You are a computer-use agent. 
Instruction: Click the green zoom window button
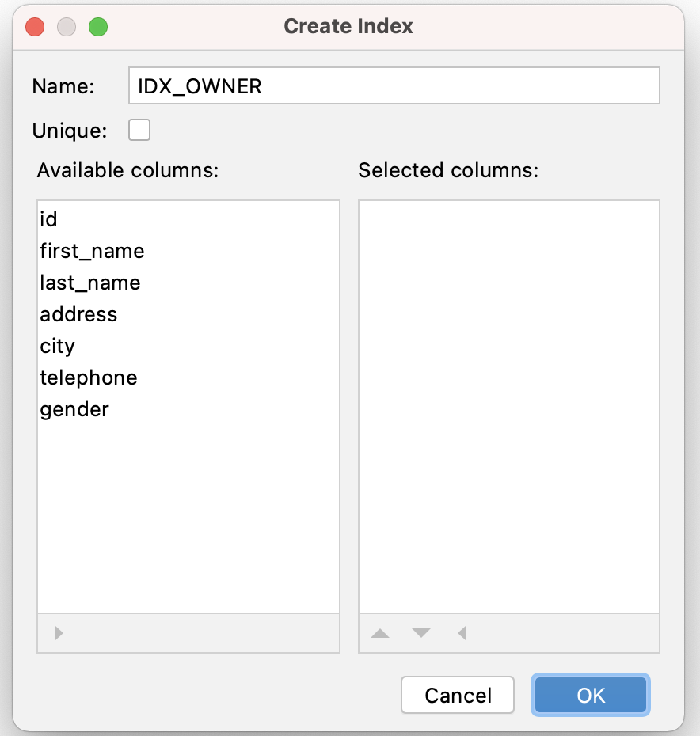(98, 27)
